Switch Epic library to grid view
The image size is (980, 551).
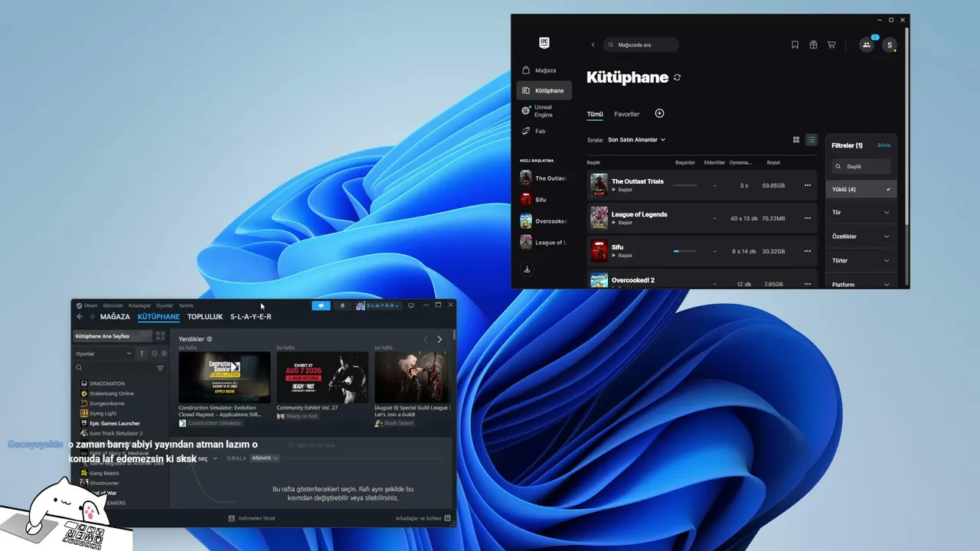[796, 140]
